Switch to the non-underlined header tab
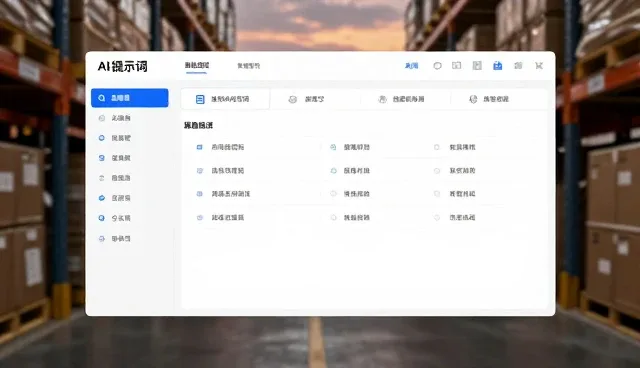 point(249,66)
